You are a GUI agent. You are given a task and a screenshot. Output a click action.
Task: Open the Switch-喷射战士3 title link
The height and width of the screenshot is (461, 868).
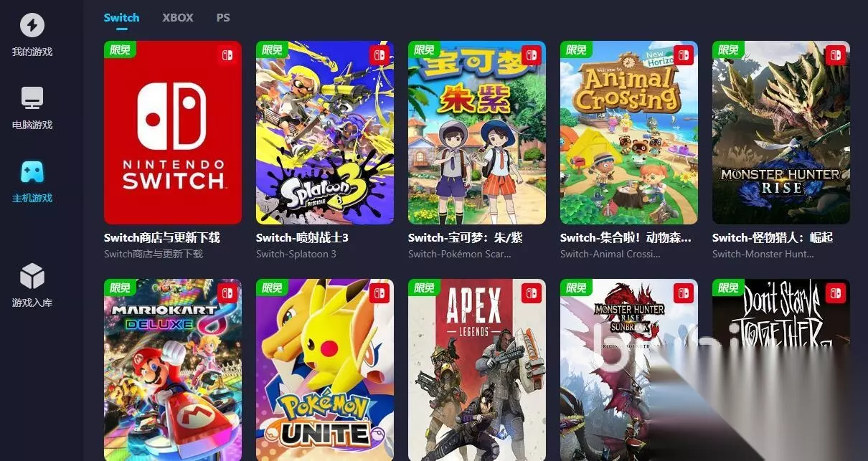[302, 237]
